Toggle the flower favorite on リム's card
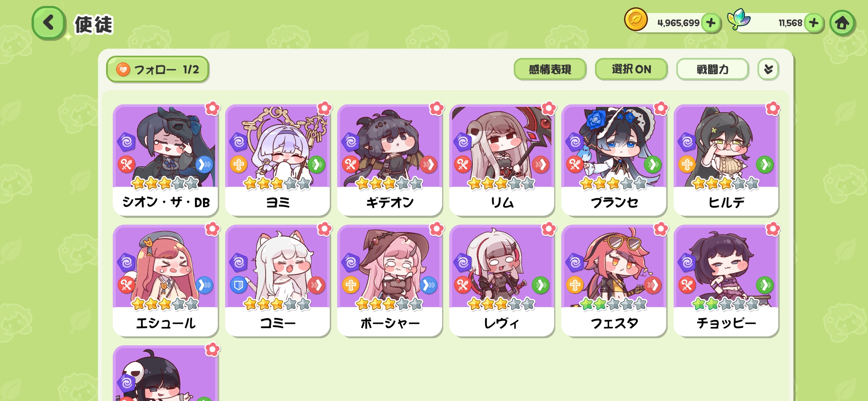The image size is (868, 401). tap(549, 108)
